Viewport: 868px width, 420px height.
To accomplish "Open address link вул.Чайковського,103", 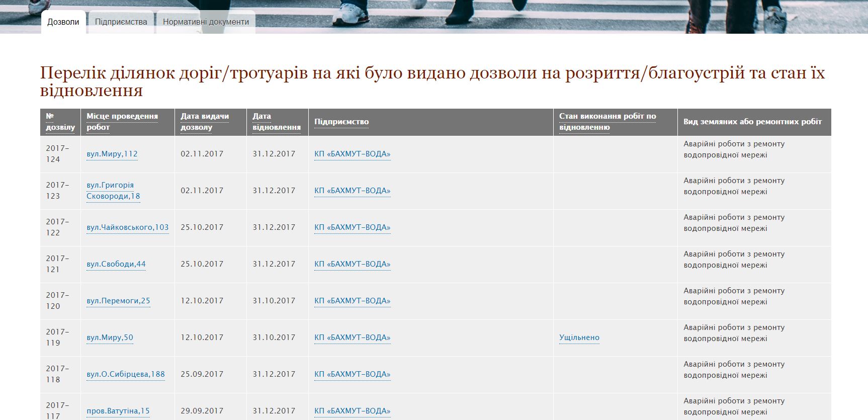I will 127,227.
